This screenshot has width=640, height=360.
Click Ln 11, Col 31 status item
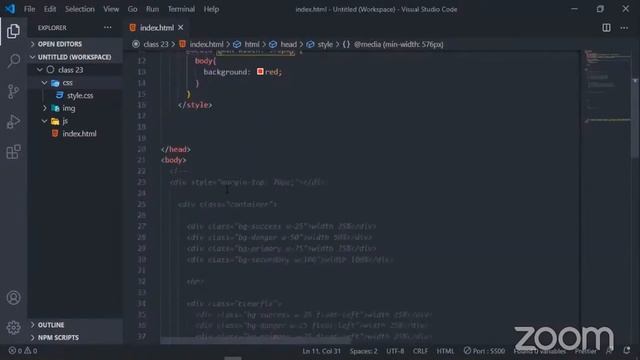(321, 351)
